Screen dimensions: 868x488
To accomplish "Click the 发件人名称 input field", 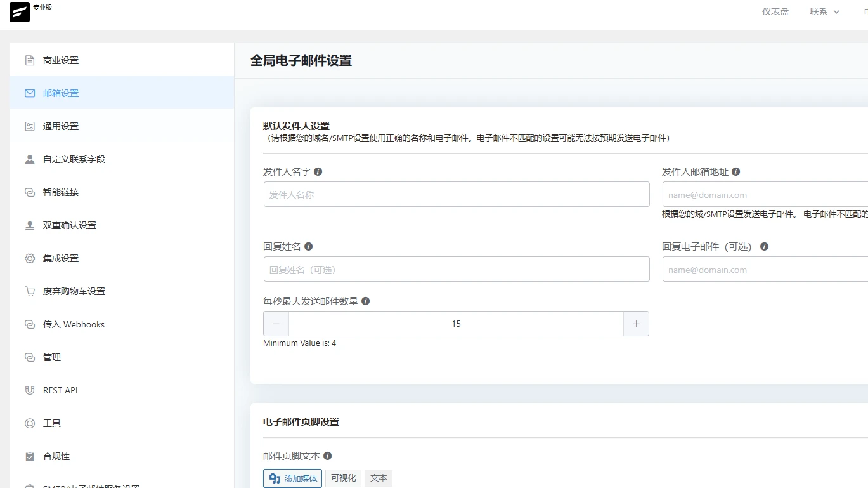I will point(456,194).
